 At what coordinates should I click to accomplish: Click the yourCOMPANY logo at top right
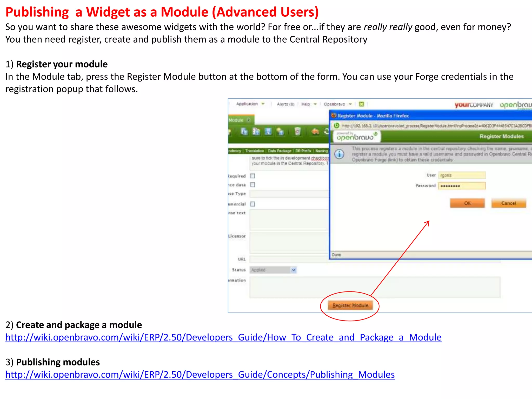pos(474,105)
